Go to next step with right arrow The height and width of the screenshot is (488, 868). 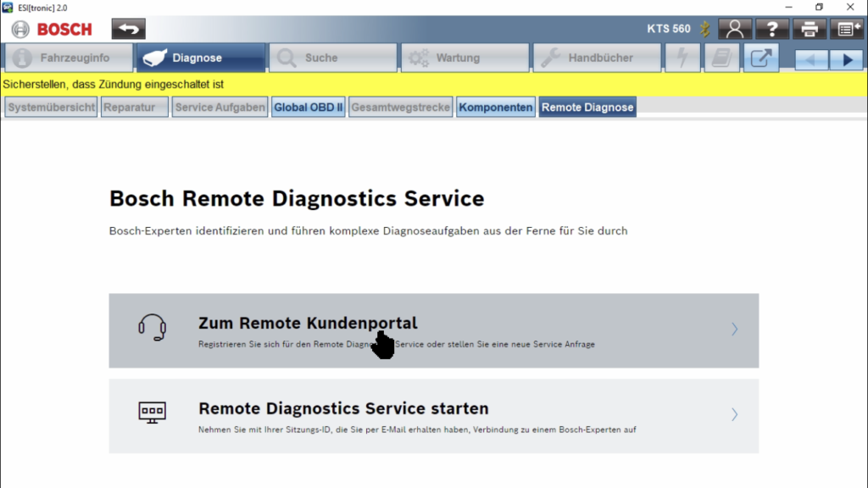coord(847,59)
